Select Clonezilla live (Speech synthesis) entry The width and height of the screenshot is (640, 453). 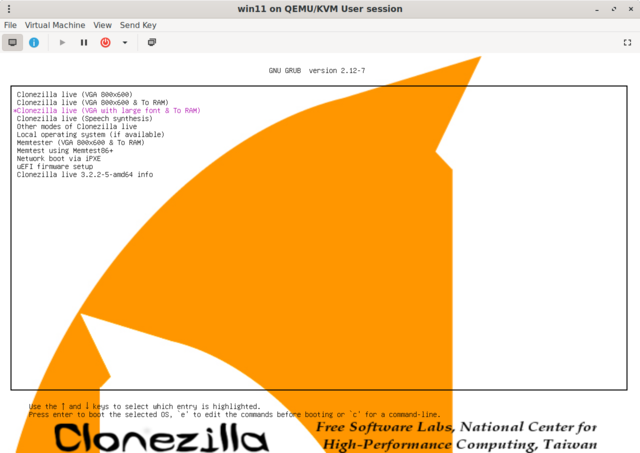pyautogui.click(x=80, y=118)
